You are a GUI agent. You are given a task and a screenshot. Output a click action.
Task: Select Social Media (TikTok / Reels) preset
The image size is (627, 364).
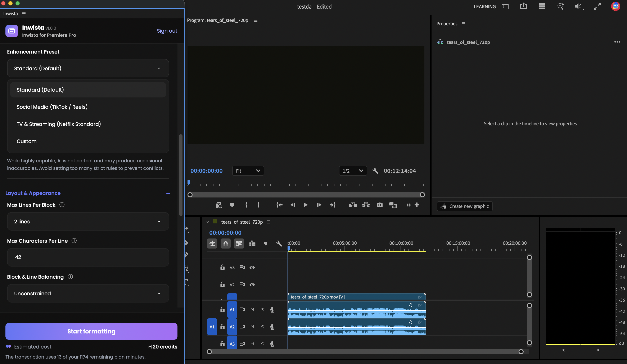tap(88, 107)
